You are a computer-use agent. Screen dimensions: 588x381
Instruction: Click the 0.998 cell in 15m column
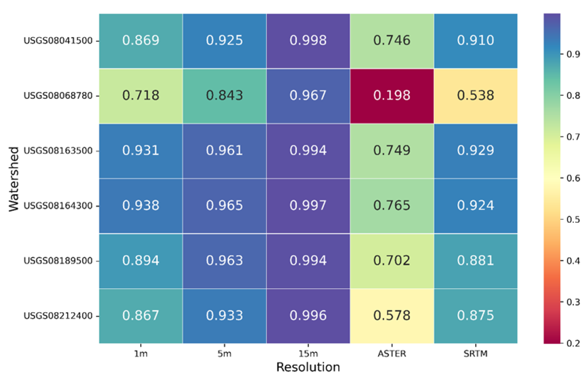coord(308,40)
